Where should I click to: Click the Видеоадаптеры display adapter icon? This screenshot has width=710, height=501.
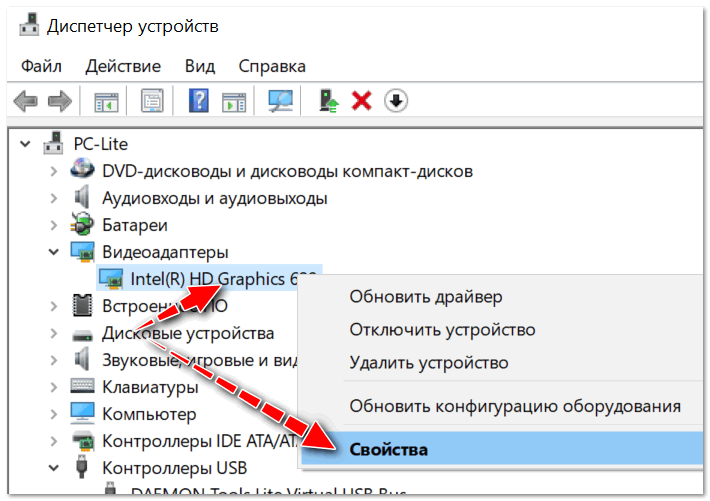tap(82, 252)
